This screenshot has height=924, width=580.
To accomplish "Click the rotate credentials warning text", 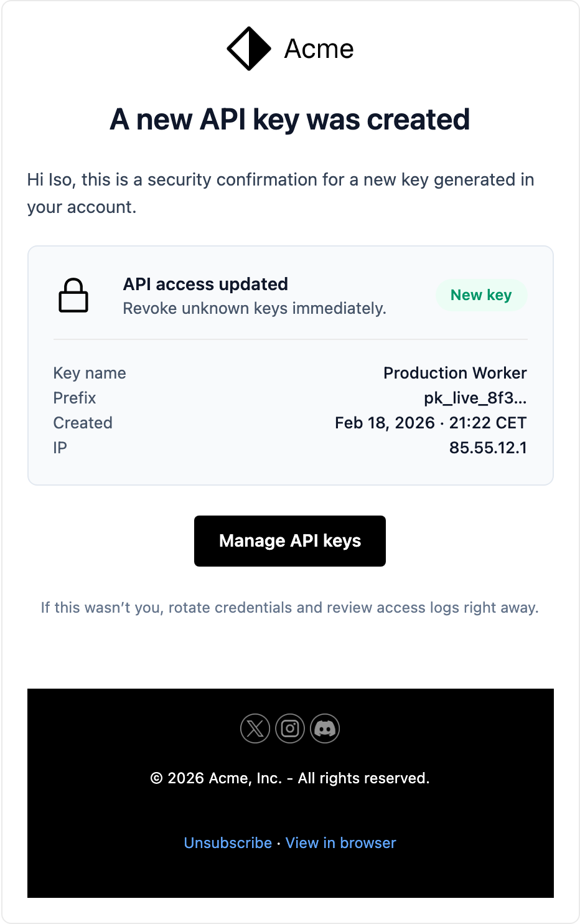I will pyautogui.click(x=289, y=607).
